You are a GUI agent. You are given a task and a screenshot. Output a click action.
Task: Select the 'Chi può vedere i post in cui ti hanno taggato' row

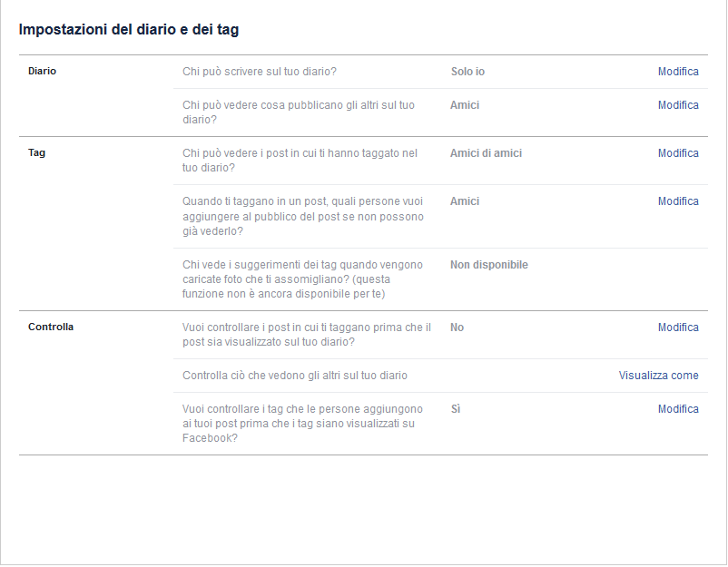pyautogui.click(x=440, y=161)
